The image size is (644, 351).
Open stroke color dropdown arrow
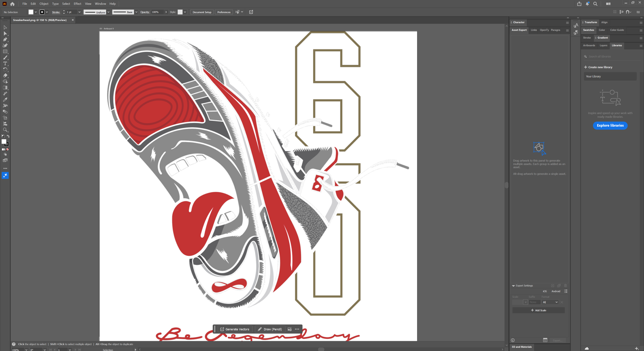[x=47, y=12]
